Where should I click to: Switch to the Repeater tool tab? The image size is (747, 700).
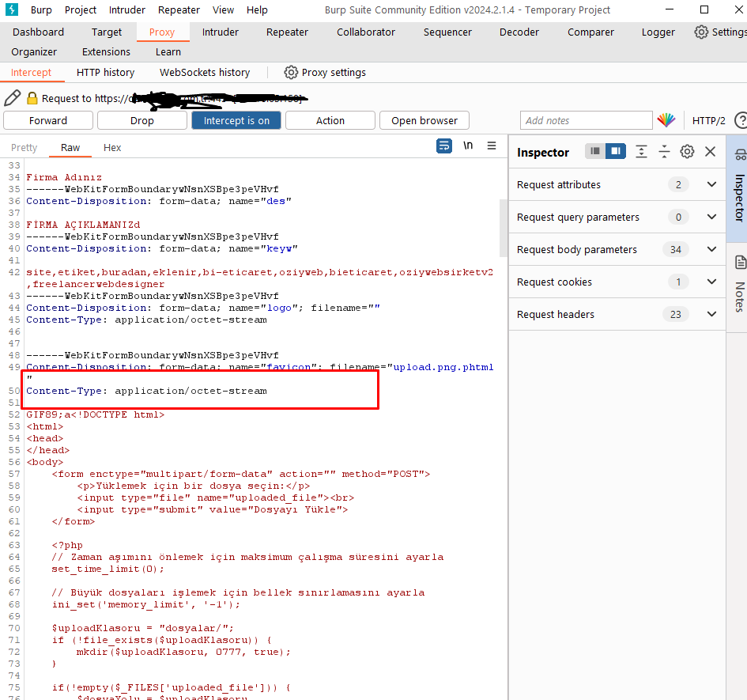pos(287,32)
